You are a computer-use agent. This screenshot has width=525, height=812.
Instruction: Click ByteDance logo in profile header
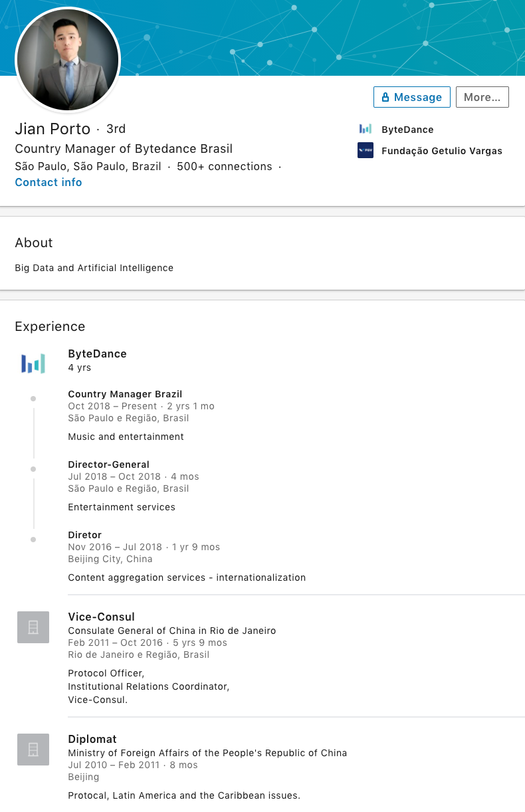366,129
